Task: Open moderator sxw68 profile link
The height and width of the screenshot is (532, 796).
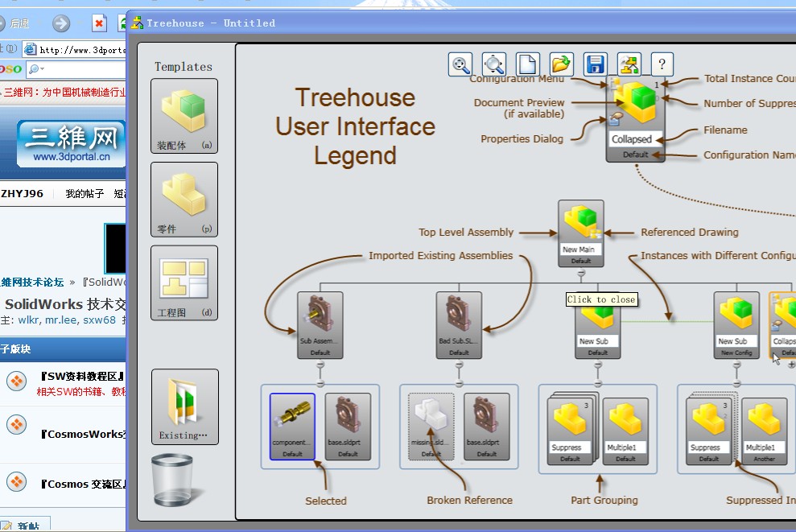Action: pyautogui.click(x=100, y=320)
